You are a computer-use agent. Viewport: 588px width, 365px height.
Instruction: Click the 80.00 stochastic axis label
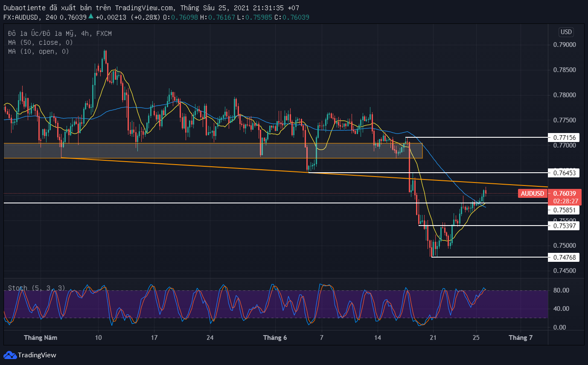tap(561, 290)
